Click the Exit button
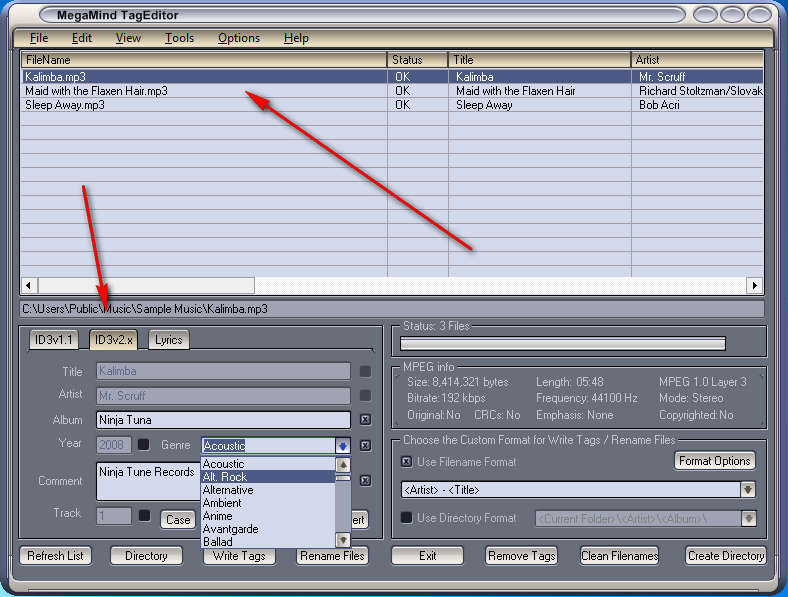788x597 pixels. (x=427, y=556)
